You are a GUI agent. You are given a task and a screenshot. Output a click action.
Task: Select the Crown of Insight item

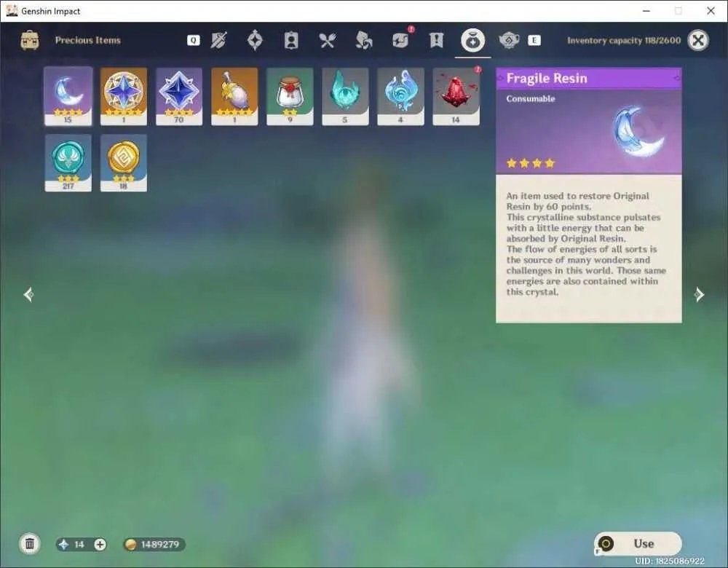point(234,96)
